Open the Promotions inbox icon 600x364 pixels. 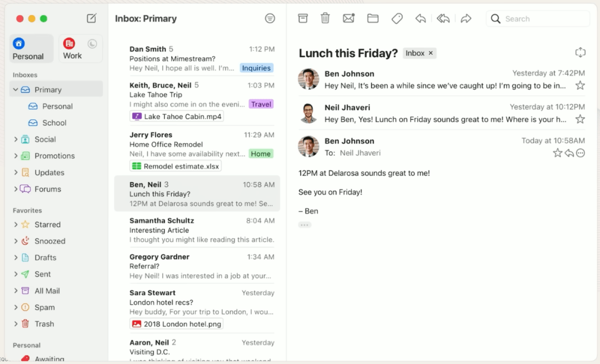click(x=25, y=155)
